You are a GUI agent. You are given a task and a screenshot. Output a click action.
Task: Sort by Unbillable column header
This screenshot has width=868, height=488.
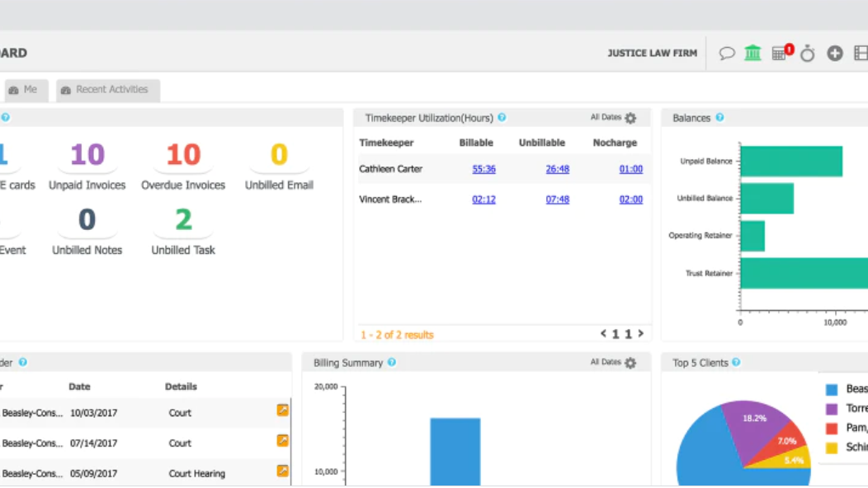542,142
